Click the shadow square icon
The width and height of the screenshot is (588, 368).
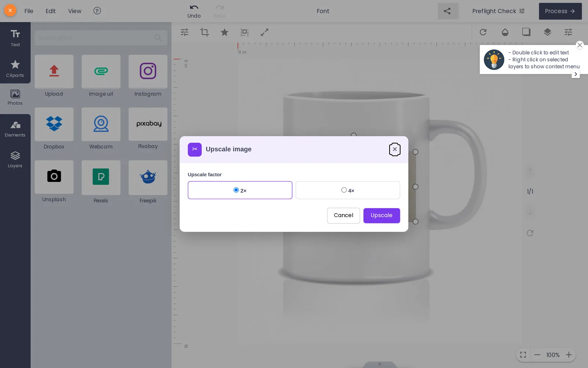pos(526,32)
